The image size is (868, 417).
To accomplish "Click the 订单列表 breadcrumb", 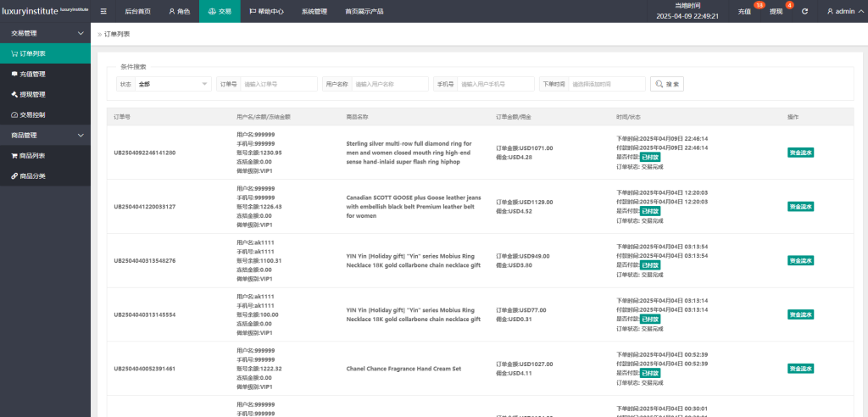I will click(x=117, y=35).
